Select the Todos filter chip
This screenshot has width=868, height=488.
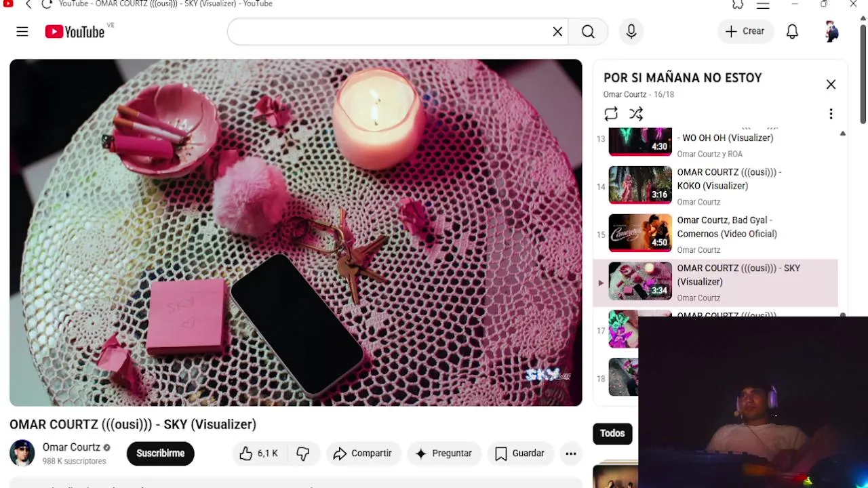click(x=612, y=434)
